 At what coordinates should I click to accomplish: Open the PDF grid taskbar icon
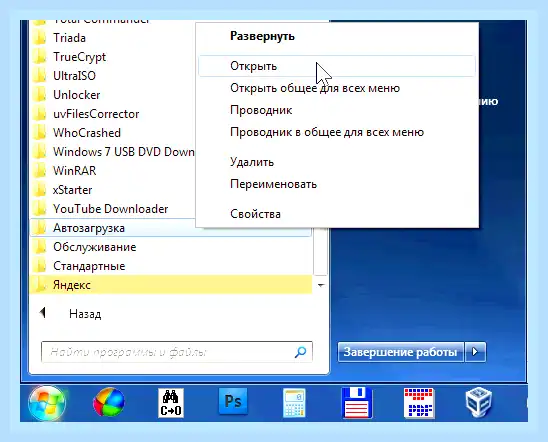click(419, 403)
